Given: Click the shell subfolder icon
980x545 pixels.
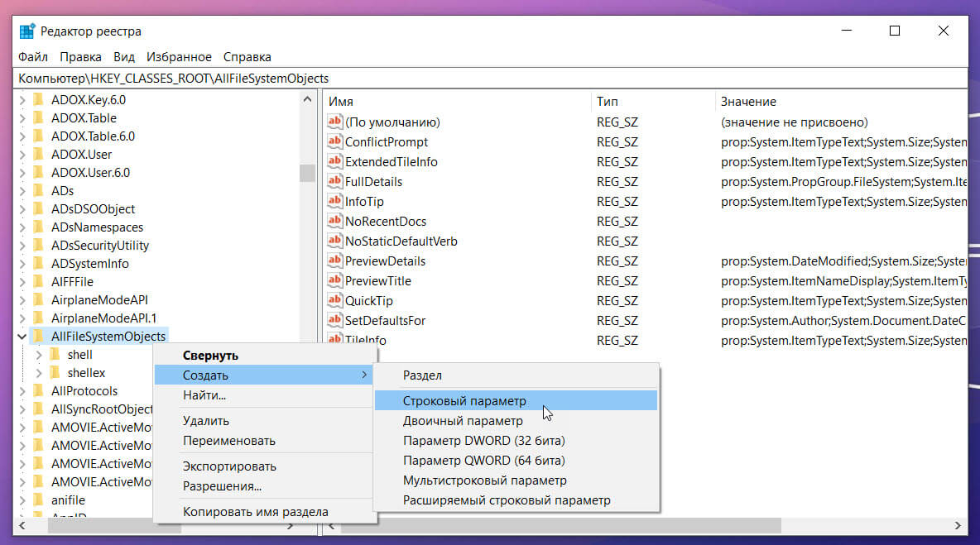Looking at the screenshot, I should [x=55, y=355].
